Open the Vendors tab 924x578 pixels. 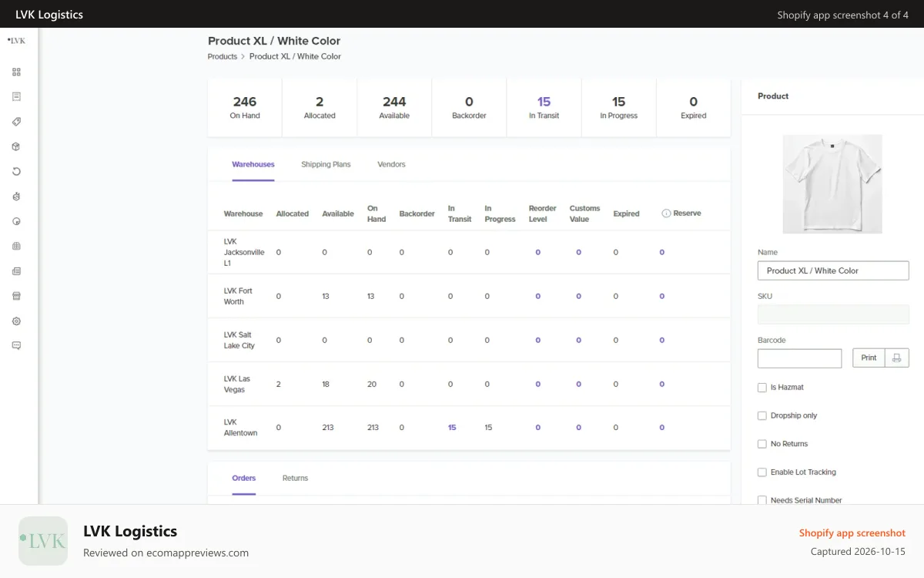[391, 164]
